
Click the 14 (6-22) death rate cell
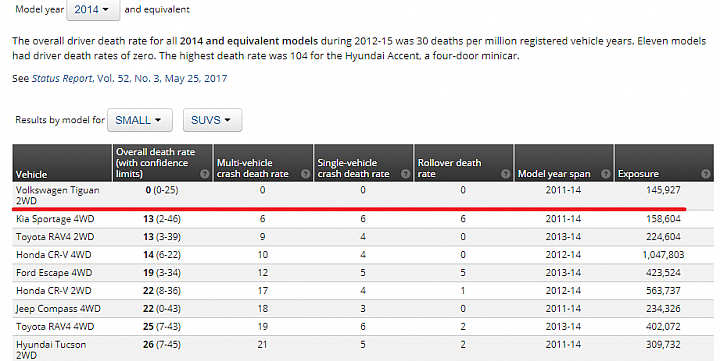(x=162, y=255)
